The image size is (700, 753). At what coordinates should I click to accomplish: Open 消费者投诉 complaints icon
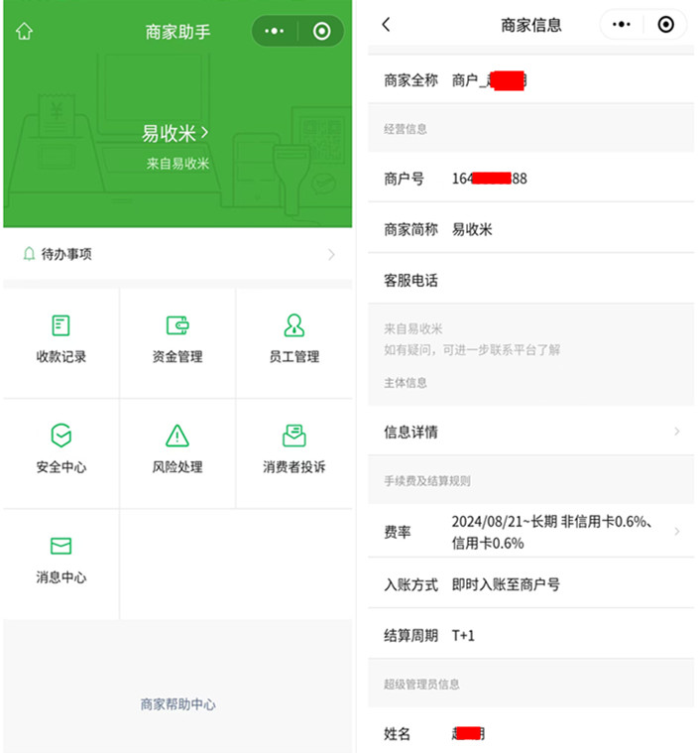(293, 435)
